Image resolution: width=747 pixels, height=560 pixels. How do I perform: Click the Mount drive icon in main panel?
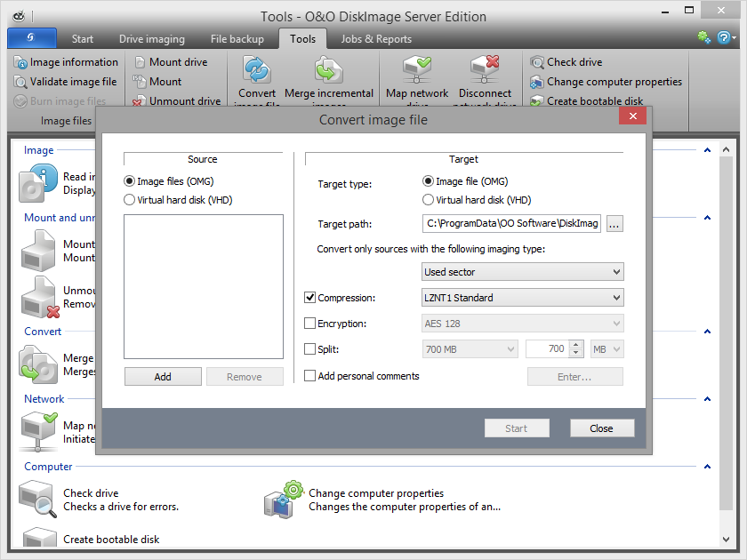(x=38, y=251)
